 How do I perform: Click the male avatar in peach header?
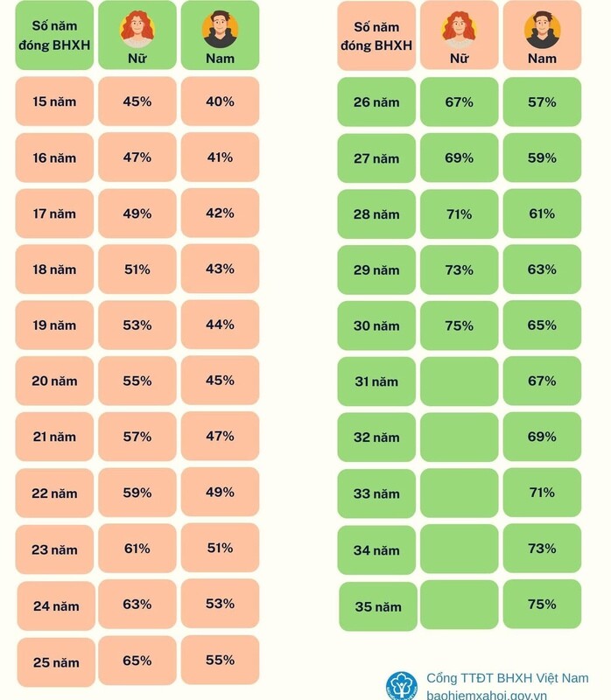click(542, 30)
